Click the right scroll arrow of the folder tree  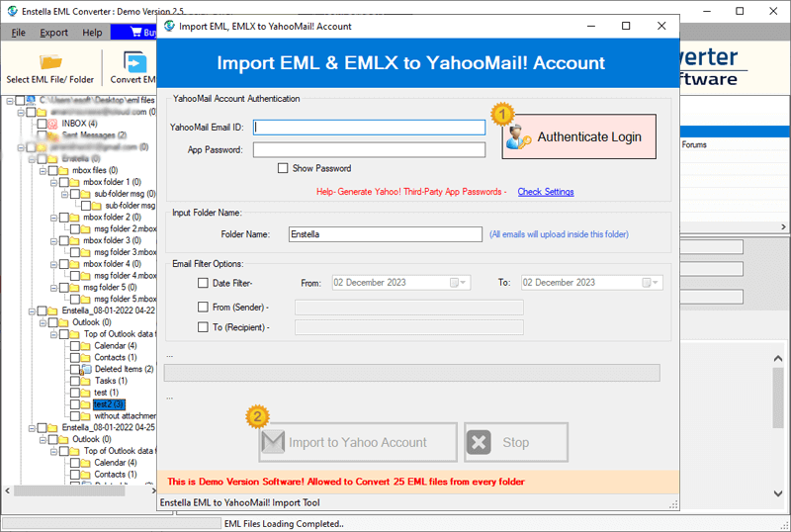click(153, 490)
